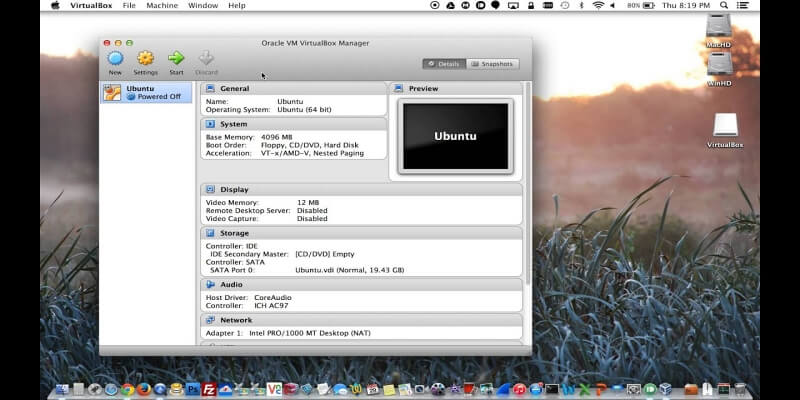This screenshot has height=400, width=800.
Task: Open the File menu
Action: coord(129,5)
